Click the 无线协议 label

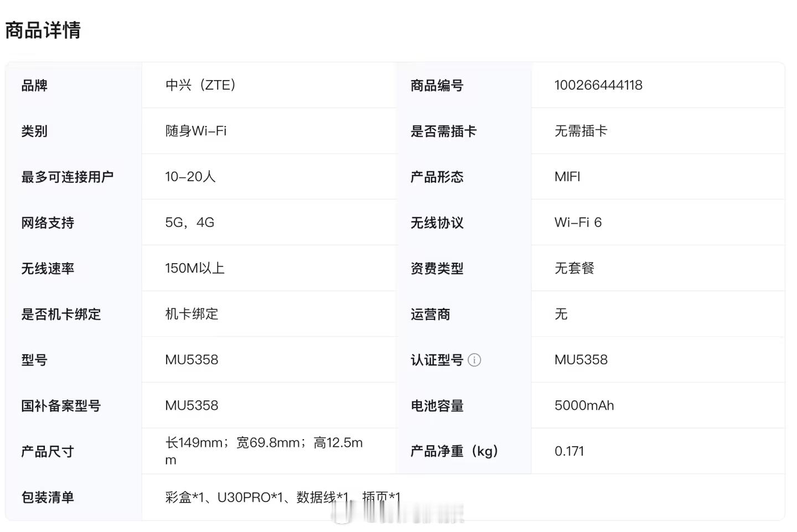[437, 223]
